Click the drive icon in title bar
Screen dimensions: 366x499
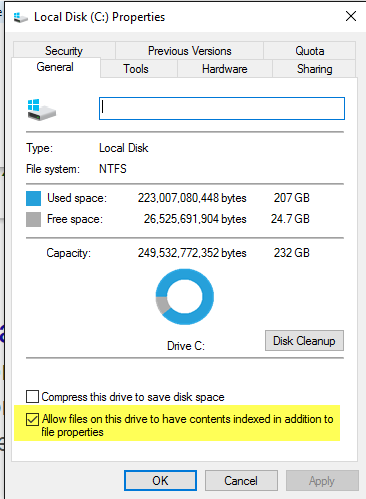click(21, 17)
